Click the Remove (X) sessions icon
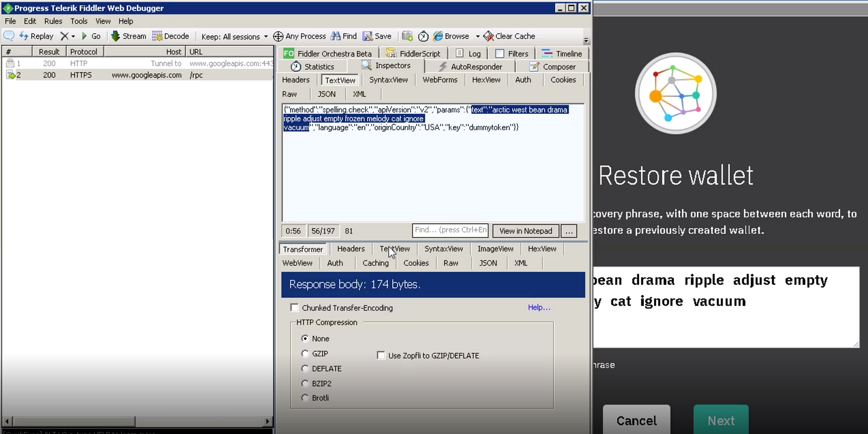The width and height of the screenshot is (868, 434). pyautogui.click(x=64, y=36)
